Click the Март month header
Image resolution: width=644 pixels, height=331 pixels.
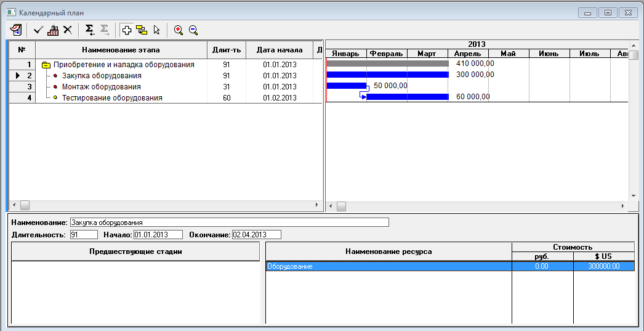(x=427, y=54)
